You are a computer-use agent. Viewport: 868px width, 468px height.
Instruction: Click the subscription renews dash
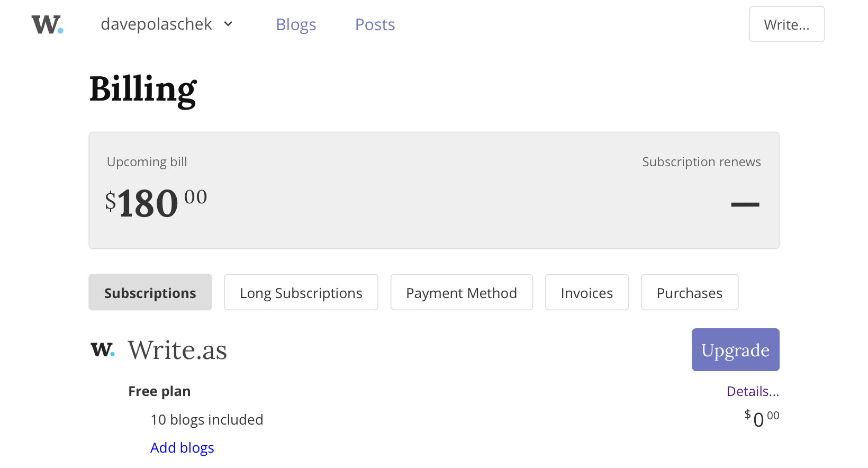click(745, 204)
